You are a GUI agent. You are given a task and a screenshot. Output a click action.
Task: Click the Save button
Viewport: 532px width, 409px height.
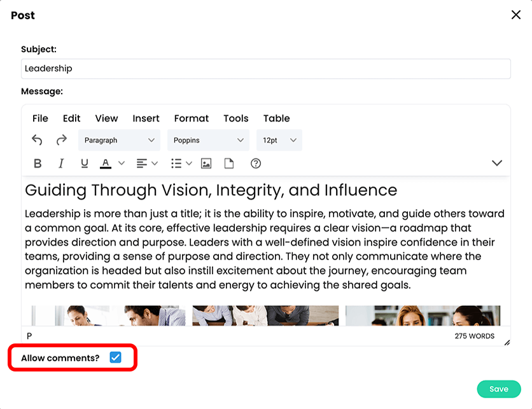pos(499,389)
